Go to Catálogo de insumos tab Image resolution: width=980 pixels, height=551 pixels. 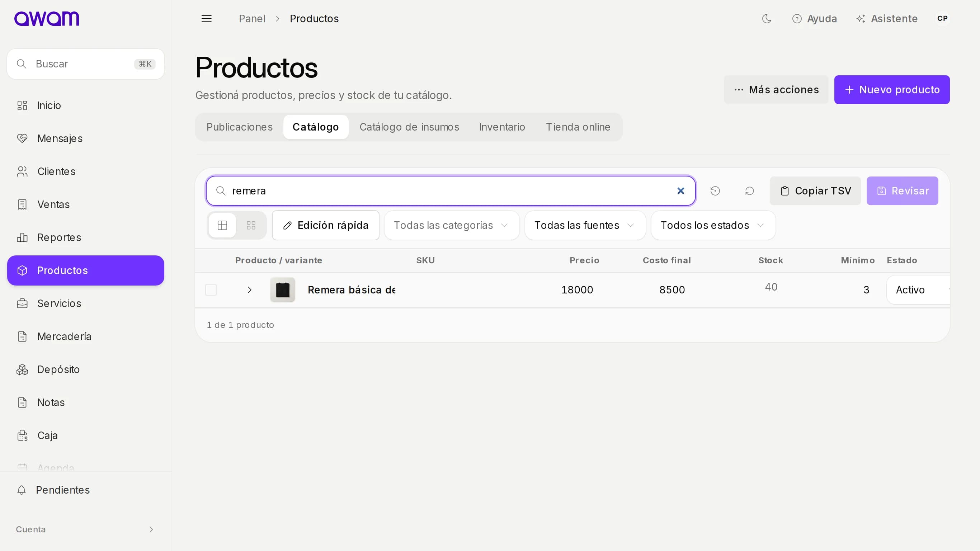pyautogui.click(x=409, y=127)
